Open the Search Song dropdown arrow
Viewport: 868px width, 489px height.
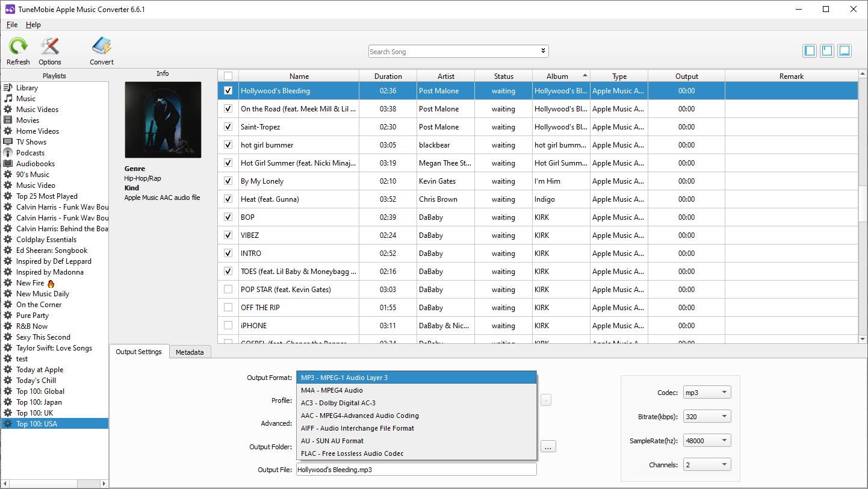pyautogui.click(x=543, y=51)
